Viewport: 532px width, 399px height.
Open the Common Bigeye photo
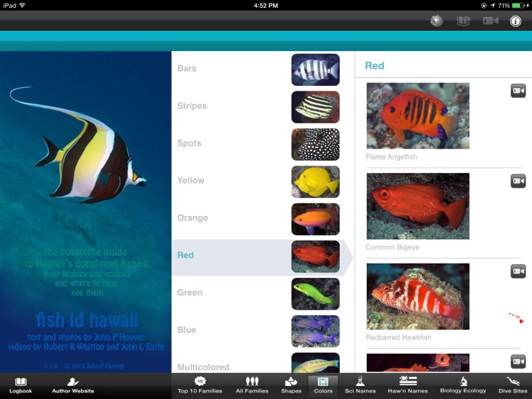tap(418, 206)
